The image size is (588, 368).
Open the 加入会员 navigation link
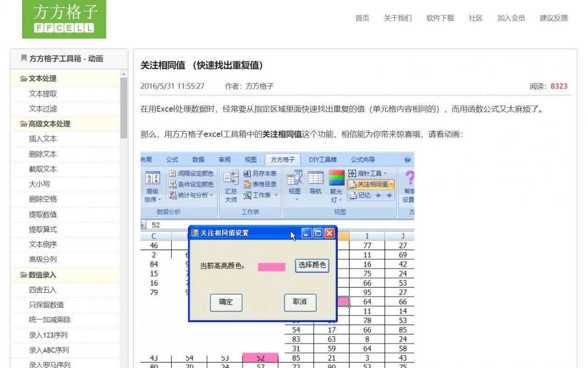511,18
